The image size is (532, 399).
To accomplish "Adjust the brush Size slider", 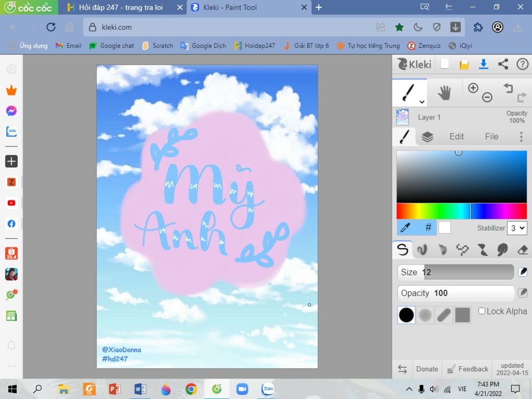I will point(456,272).
